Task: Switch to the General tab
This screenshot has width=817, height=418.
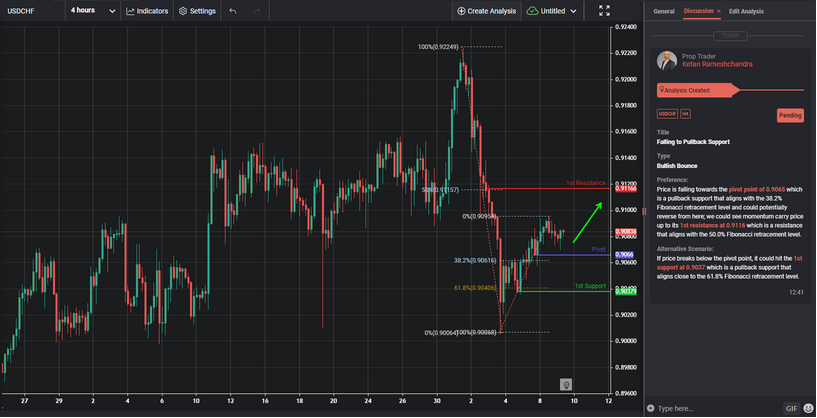Action: pos(663,11)
